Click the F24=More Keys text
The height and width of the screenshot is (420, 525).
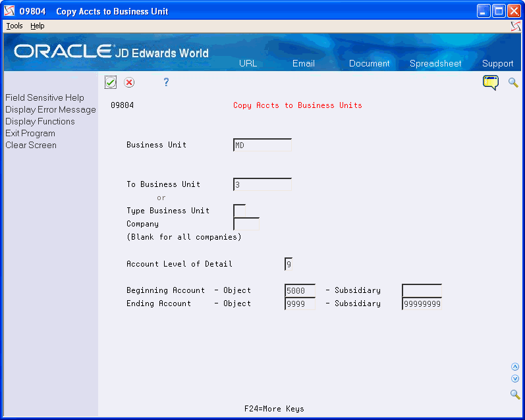[x=274, y=409]
